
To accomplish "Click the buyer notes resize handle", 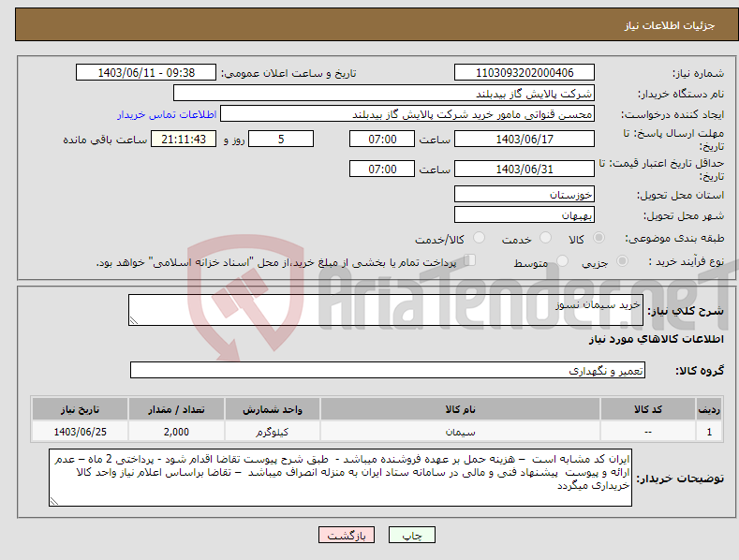I will tap(54, 501).
